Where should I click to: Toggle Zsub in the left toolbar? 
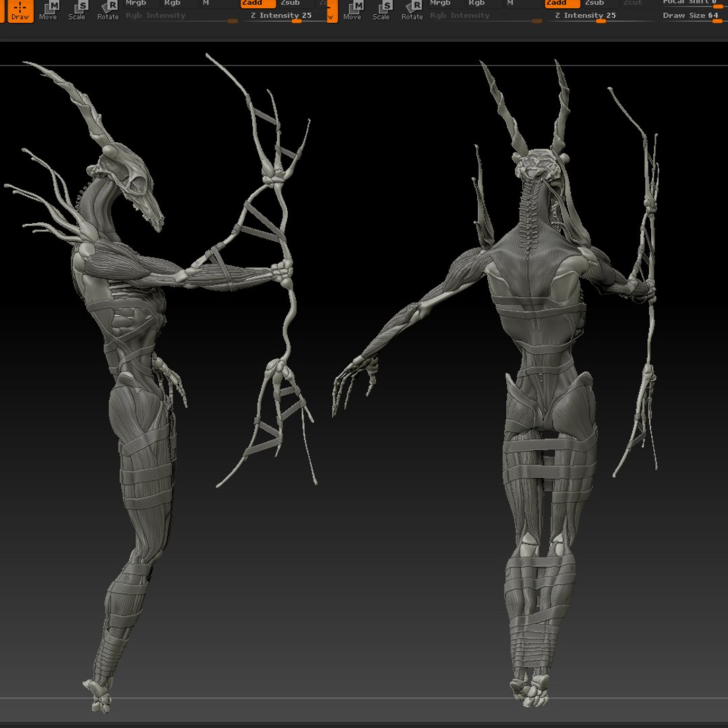click(x=296, y=4)
